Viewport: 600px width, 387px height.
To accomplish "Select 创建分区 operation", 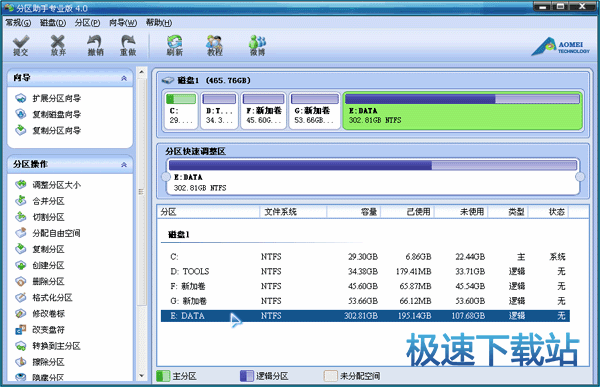I will 40,265.
